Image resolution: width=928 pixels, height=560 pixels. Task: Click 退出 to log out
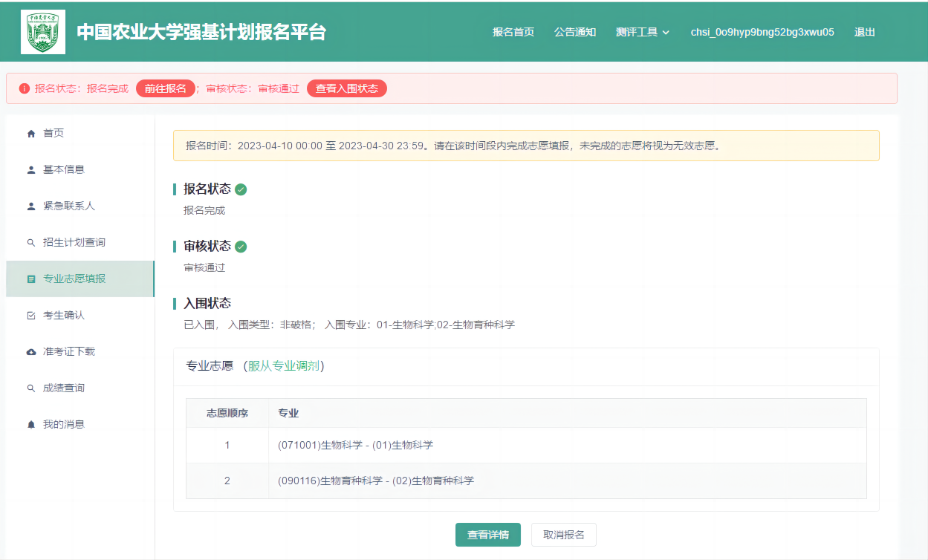click(865, 32)
